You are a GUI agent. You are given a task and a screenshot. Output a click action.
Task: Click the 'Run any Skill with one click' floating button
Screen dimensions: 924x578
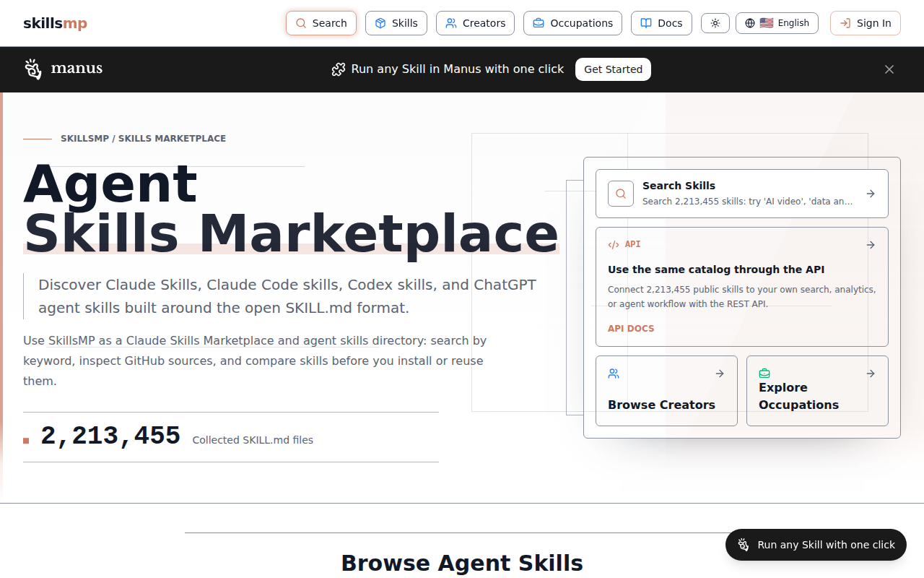click(x=816, y=545)
